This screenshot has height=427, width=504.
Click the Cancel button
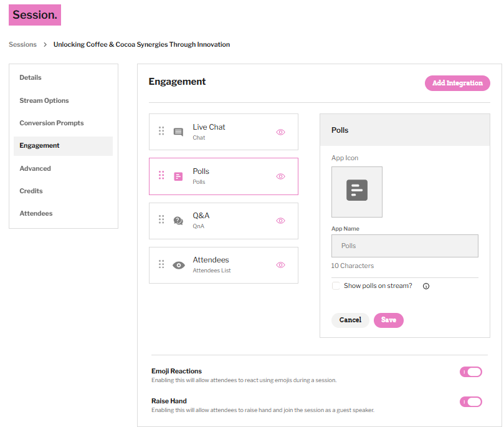pyautogui.click(x=350, y=320)
